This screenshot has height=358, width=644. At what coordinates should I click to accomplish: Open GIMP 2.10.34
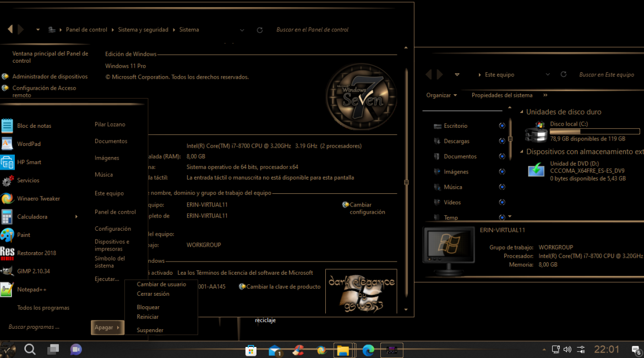pyautogui.click(x=33, y=272)
